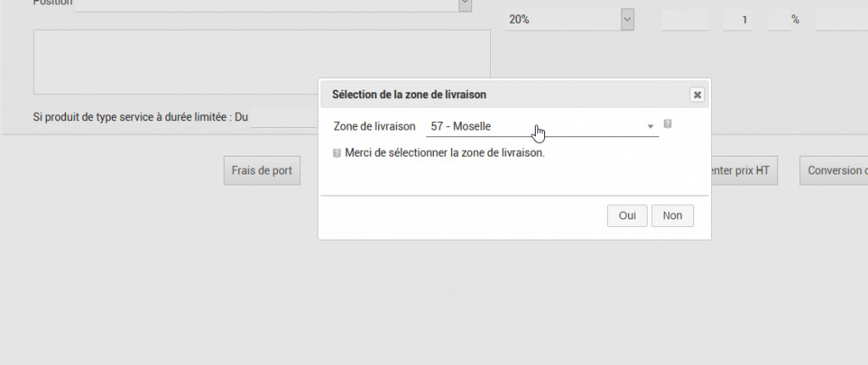Focus the empty field right of the 20% dropdown

pyautogui.click(x=684, y=19)
